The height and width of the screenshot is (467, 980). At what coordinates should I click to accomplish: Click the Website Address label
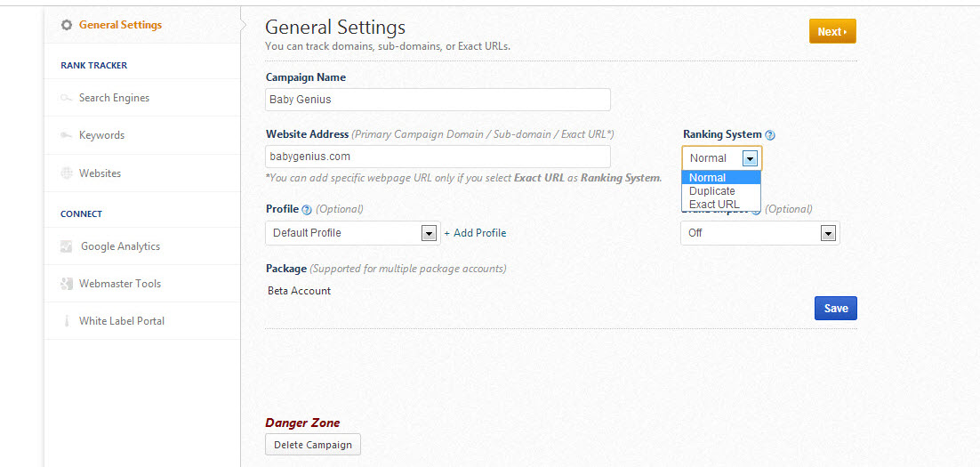pos(307,134)
